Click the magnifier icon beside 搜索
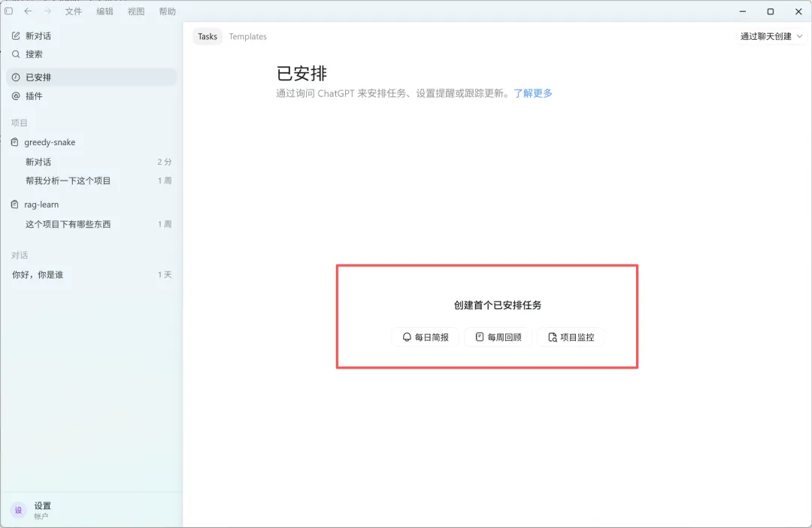Viewport: 812px width, 528px height. (16, 54)
